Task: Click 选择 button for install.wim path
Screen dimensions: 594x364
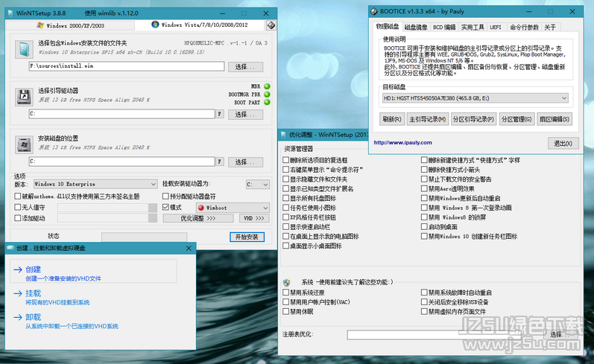Action: point(245,67)
